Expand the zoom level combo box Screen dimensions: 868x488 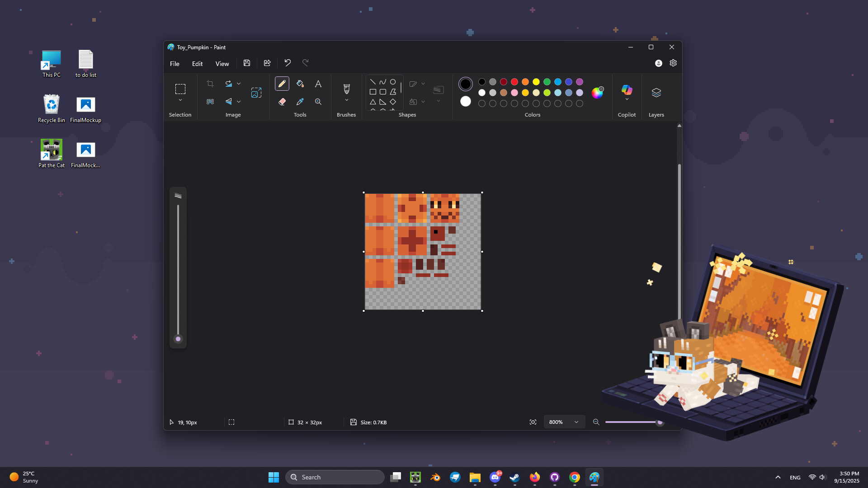[576, 422]
